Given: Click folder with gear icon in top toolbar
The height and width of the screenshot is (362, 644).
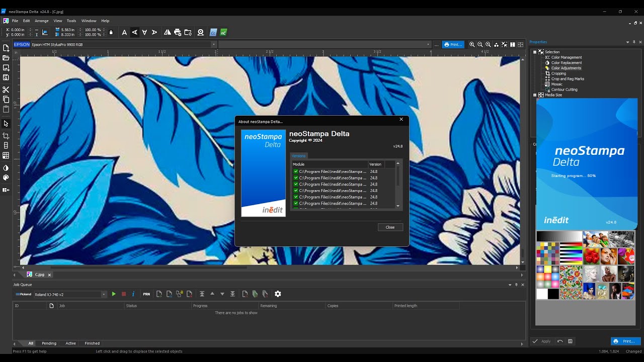Looking at the screenshot, I should pyautogui.click(x=188, y=32).
